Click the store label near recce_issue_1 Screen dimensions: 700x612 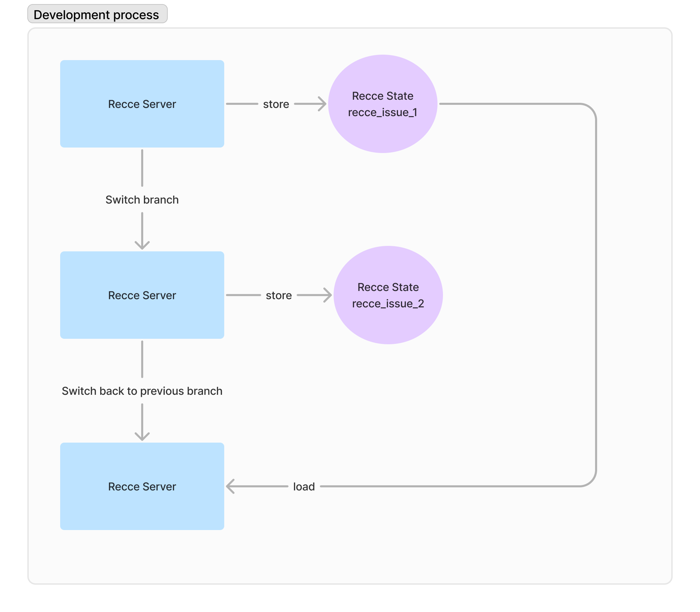click(x=276, y=104)
